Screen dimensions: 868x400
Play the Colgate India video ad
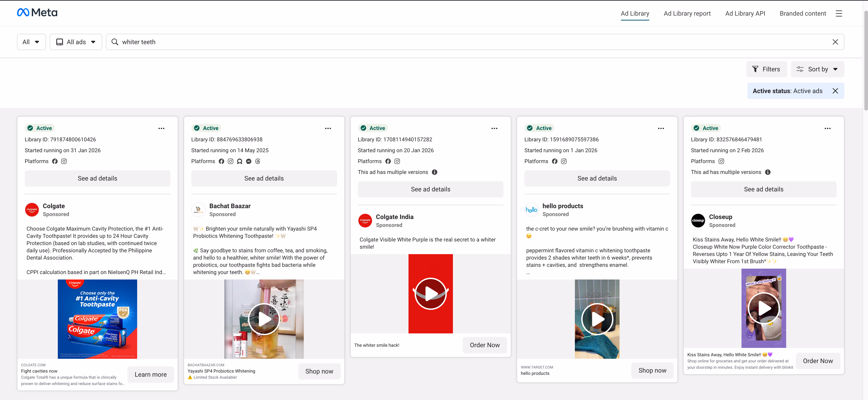click(430, 293)
